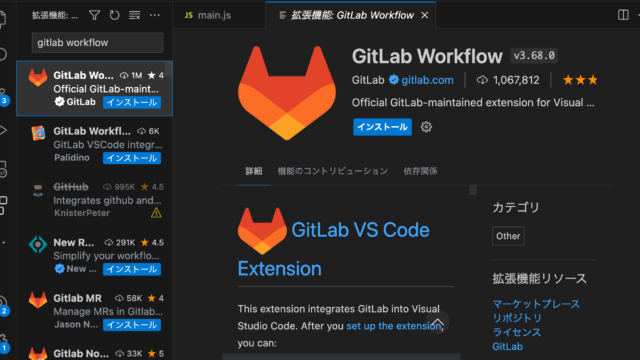Viewport: 640px width, 360px height.
Task: Open source control activity icon with badge 3
Action: coord(3,97)
